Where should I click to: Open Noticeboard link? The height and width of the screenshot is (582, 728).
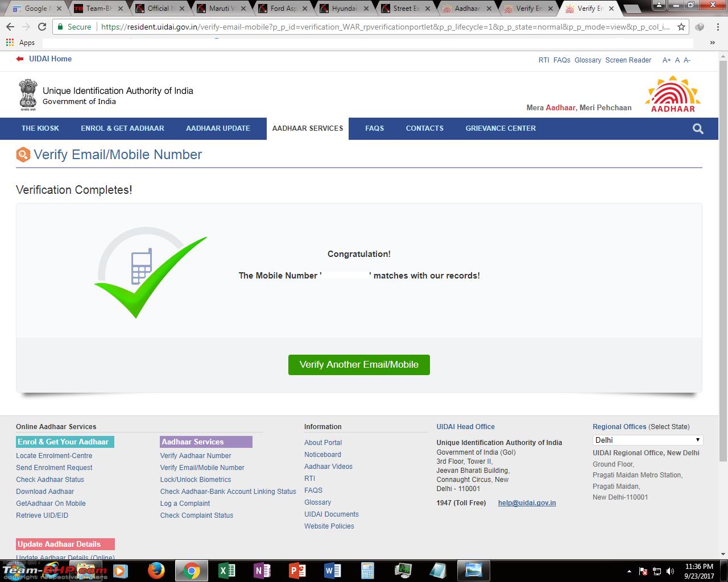pos(322,455)
